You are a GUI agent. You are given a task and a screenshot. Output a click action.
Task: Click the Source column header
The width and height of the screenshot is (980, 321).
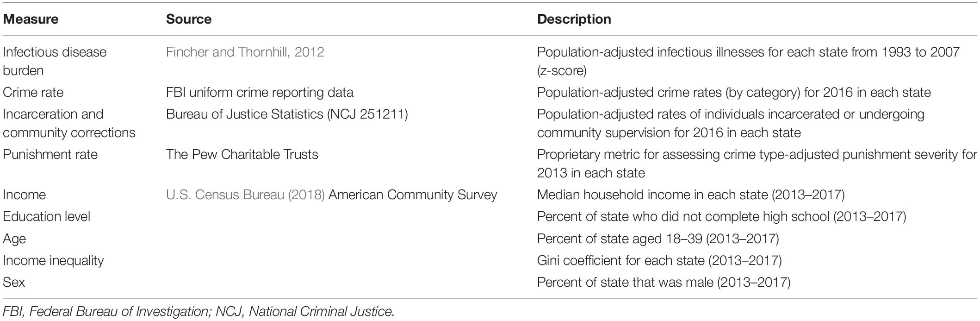pos(189,19)
